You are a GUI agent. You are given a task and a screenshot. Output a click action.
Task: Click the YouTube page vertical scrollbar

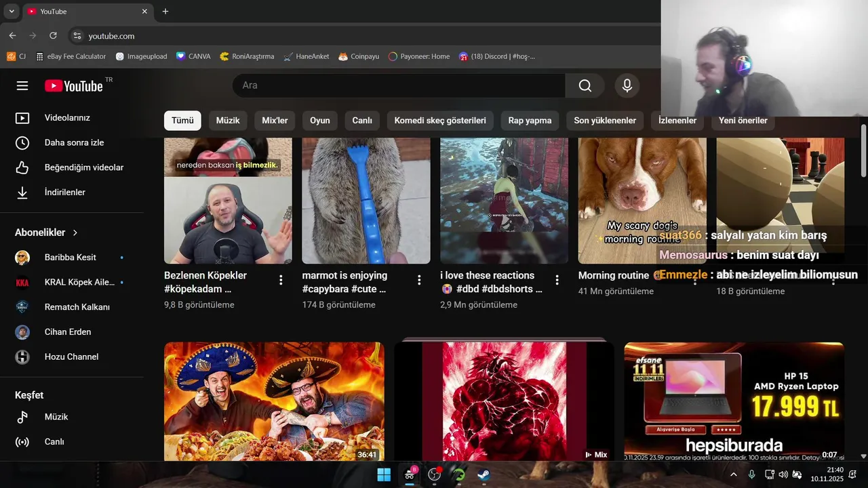(x=863, y=150)
